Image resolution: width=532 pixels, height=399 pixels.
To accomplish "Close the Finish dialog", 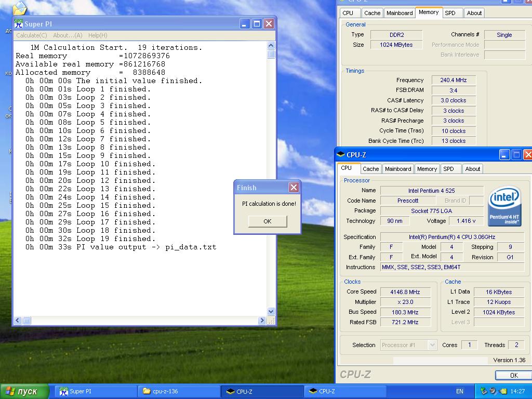I will [294, 187].
